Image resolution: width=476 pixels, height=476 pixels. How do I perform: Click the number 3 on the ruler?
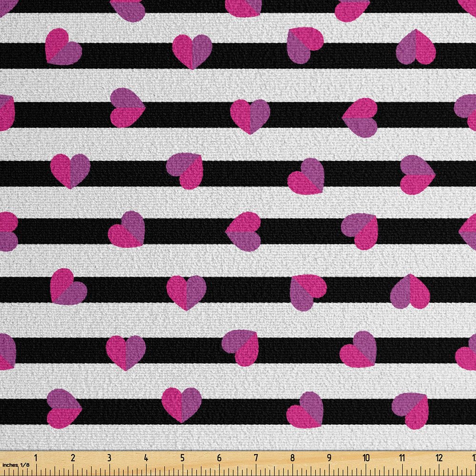(x=109, y=458)
